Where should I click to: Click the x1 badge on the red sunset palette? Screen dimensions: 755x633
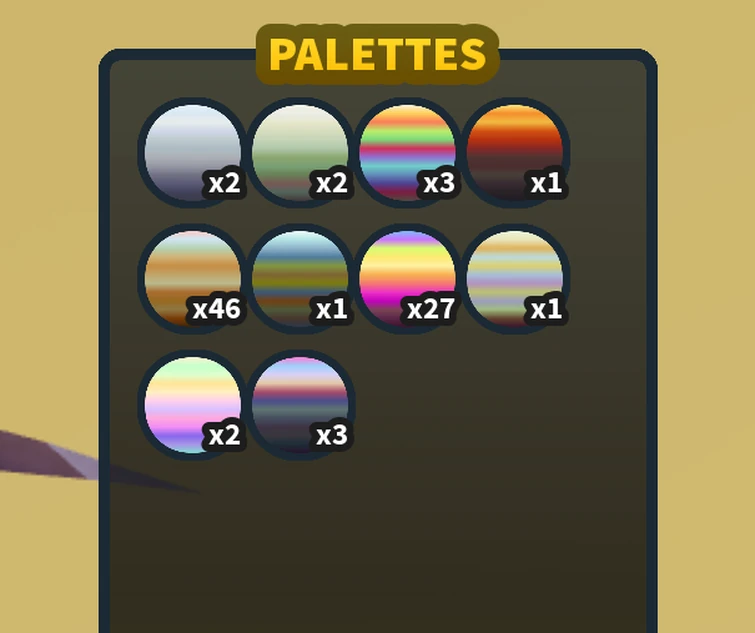tap(546, 183)
